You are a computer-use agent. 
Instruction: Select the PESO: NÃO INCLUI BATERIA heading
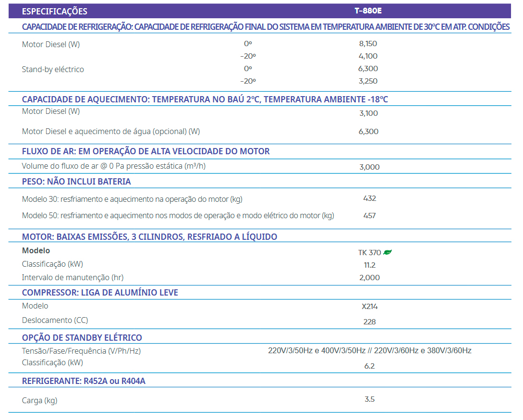point(76,182)
